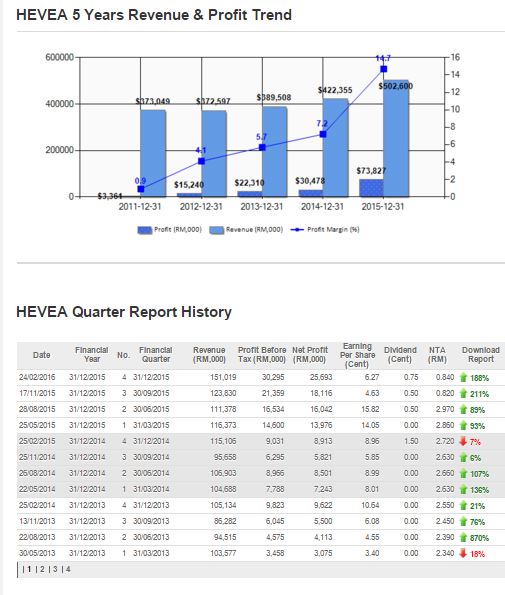
Task: Click revenue value 151,019
Action: click(223, 378)
